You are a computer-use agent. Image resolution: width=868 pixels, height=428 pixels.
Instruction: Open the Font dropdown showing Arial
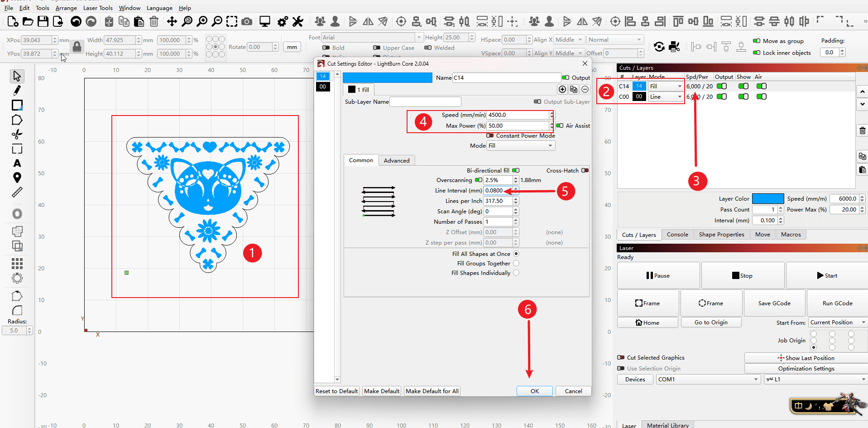point(372,37)
